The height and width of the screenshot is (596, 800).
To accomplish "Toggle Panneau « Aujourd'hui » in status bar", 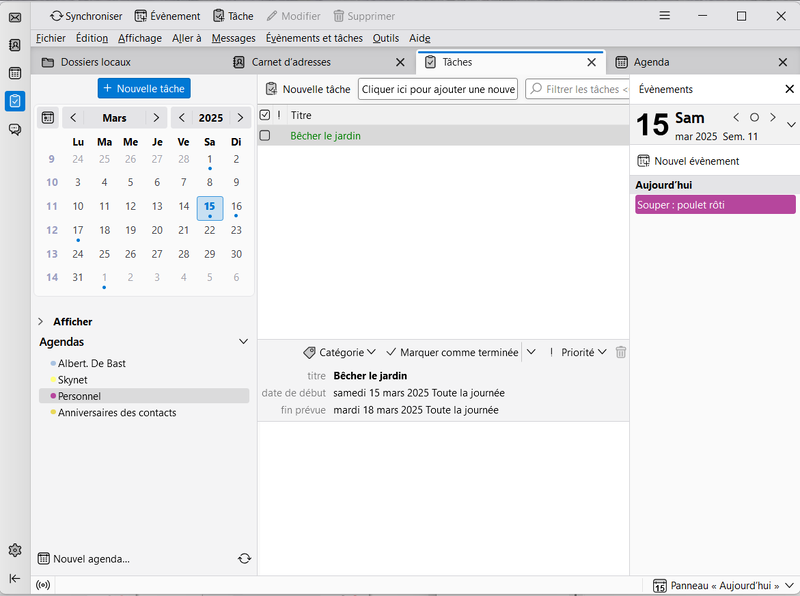I will point(717,585).
